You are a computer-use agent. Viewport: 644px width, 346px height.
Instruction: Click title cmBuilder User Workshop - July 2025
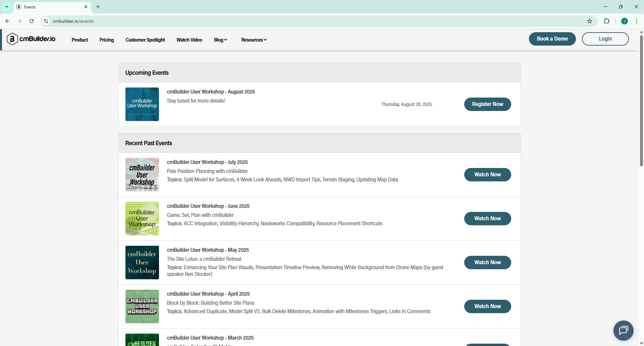(x=207, y=162)
